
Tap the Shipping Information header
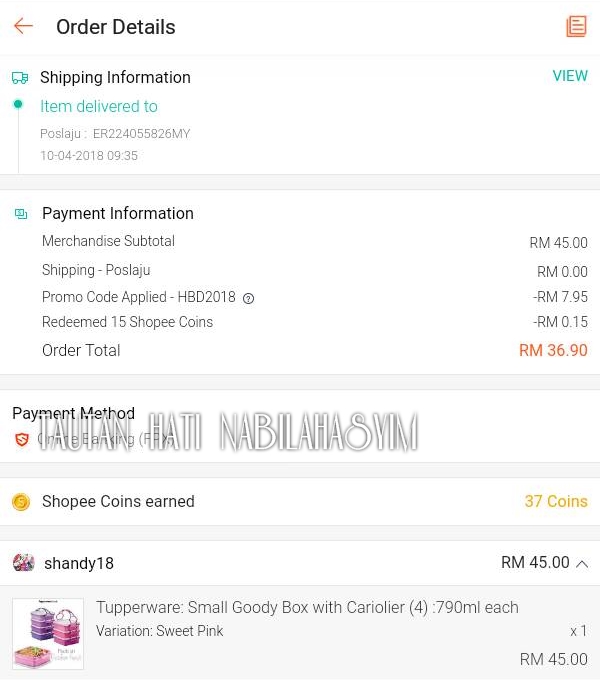(115, 78)
